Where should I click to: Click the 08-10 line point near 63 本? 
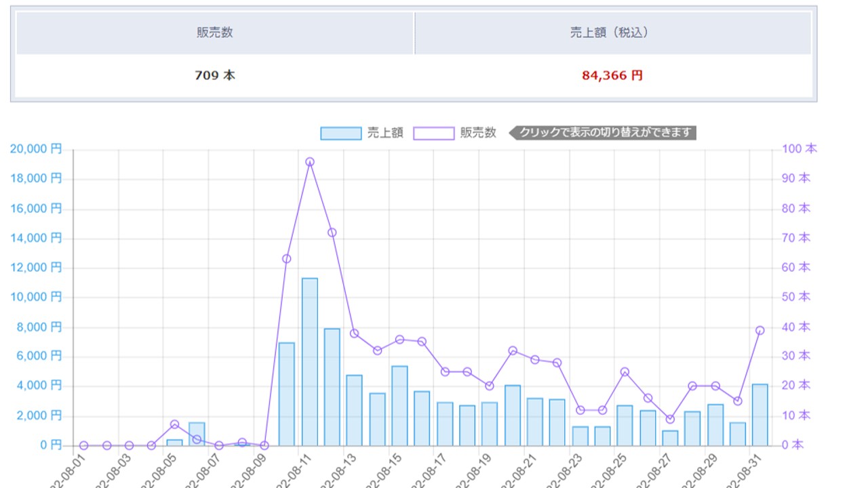coord(287,259)
